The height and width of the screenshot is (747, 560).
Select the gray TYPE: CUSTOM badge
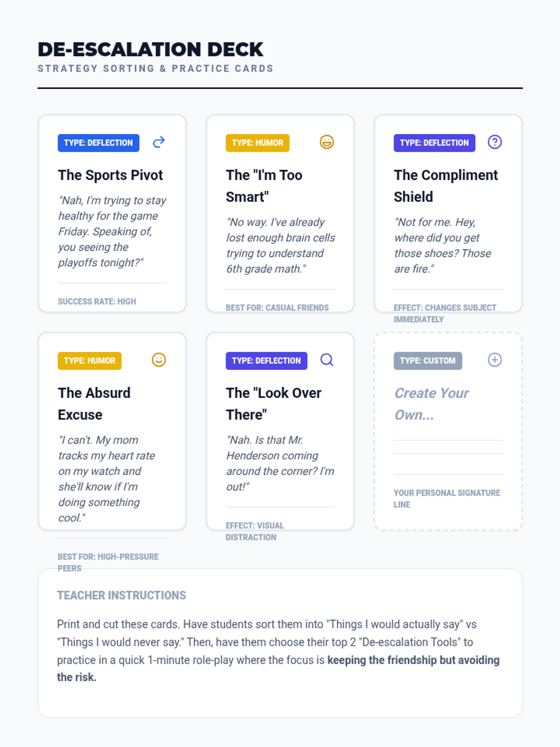pos(428,361)
